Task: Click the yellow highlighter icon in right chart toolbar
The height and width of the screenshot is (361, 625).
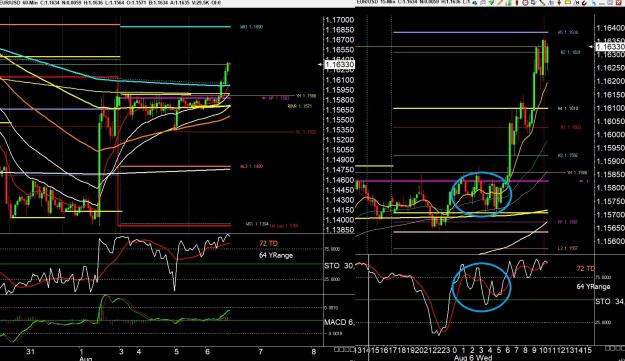Action: click(568, 2)
